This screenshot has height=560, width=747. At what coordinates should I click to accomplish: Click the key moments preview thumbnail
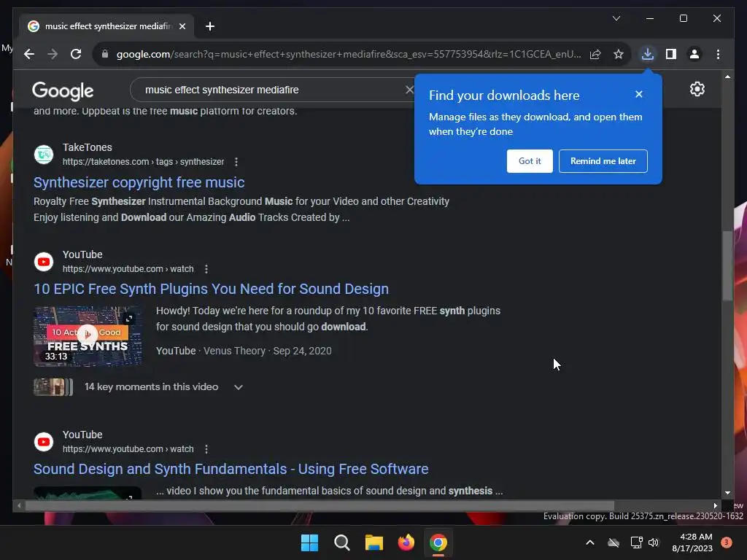[x=53, y=387]
